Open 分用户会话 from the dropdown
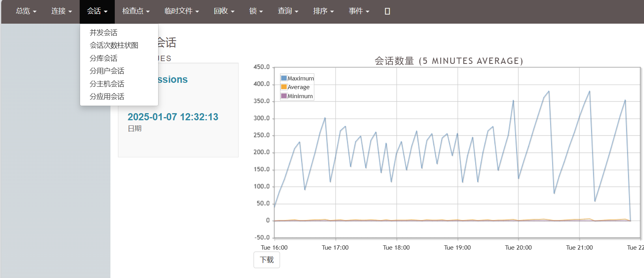The width and height of the screenshot is (644, 278). coord(107,71)
